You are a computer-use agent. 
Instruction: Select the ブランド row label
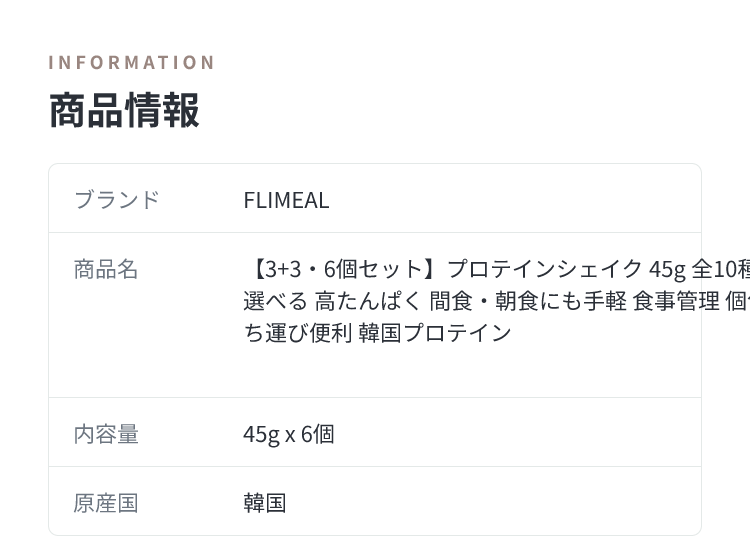tap(117, 199)
